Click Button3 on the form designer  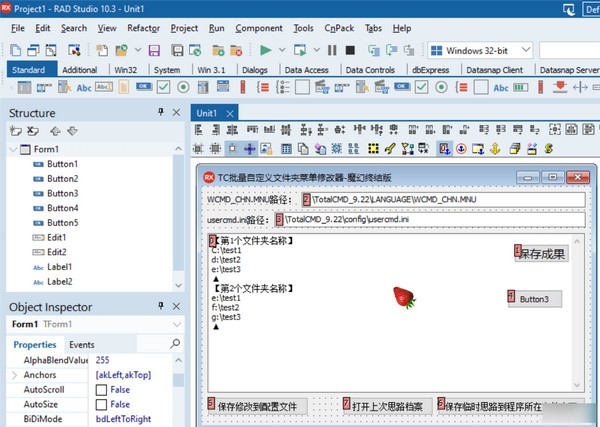535,299
